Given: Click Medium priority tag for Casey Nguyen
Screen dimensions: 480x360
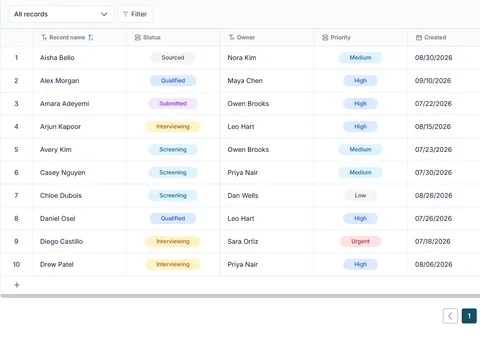Looking at the screenshot, I should coord(360,173).
